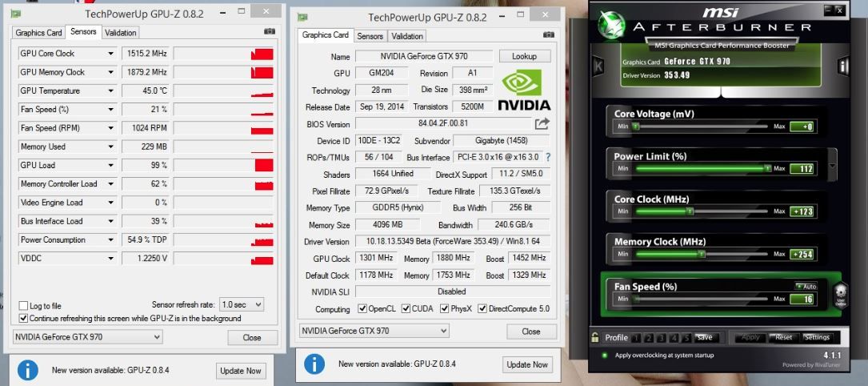Click Power Limit slider handle

tap(767, 168)
